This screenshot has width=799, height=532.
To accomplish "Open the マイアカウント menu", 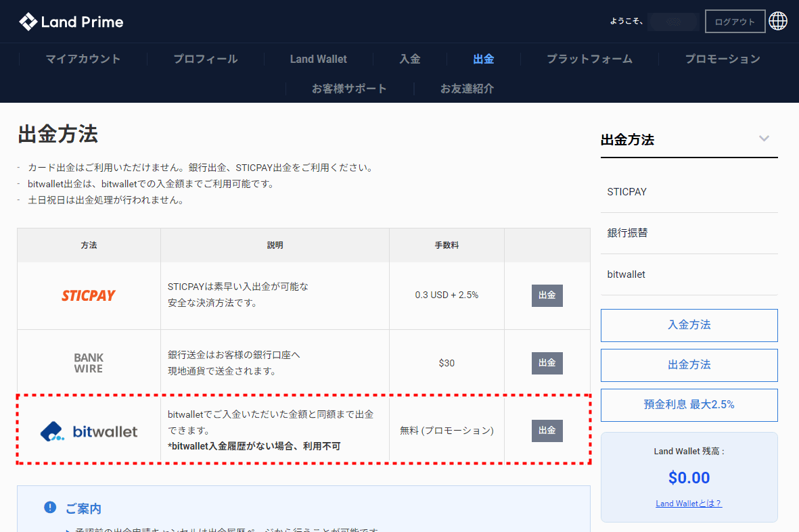I will click(83, 59).
